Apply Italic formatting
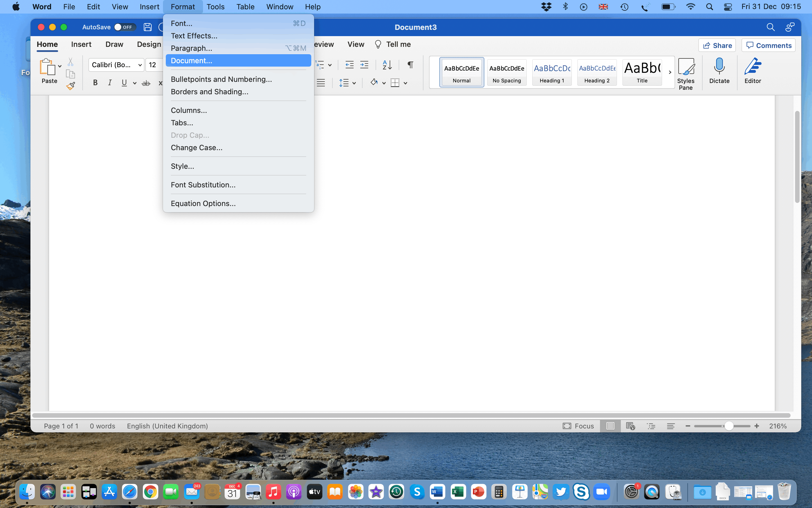This screenshot has height=508, width=812. (x=110, y=83)
